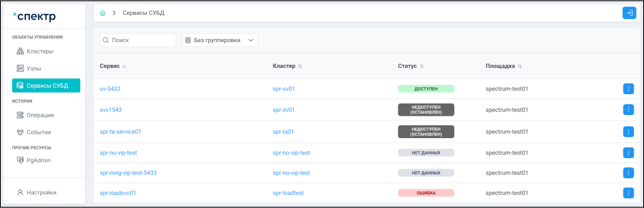
Task: Sort by Площадка column arrows
Action: click(x=520, y=66)
